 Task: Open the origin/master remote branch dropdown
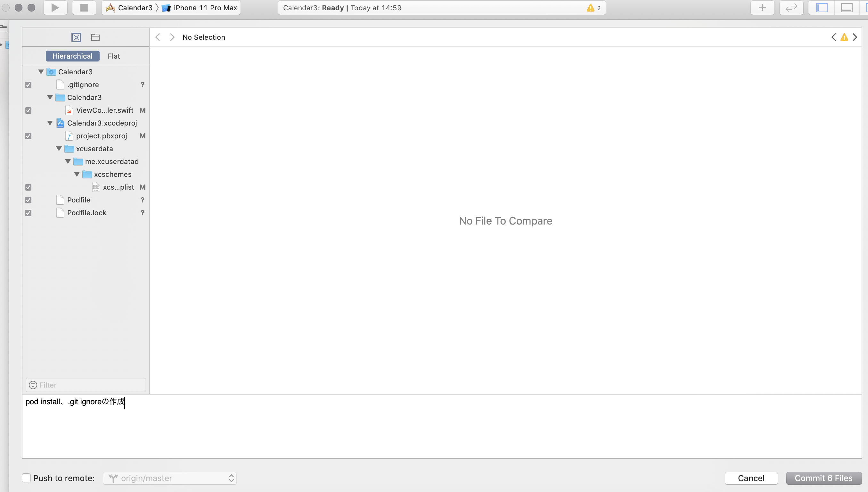pyautogui.click(x=170, y=478)
